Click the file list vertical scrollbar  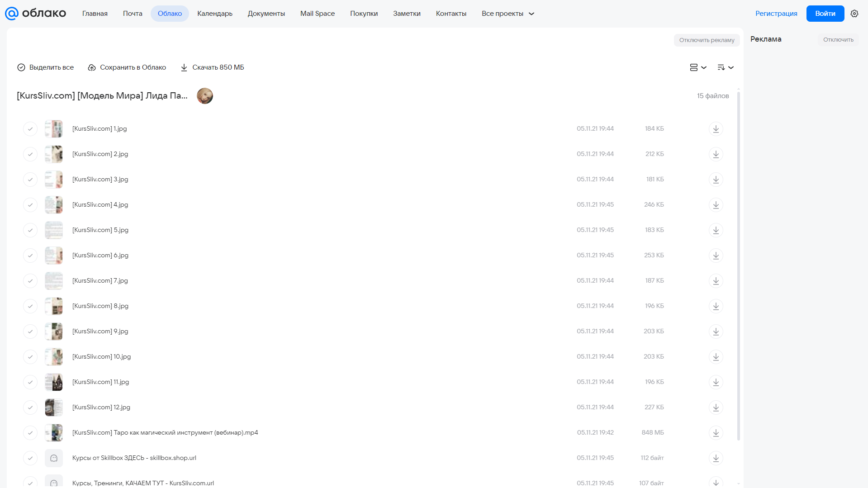pyautogui.click(x=739, y=266)
